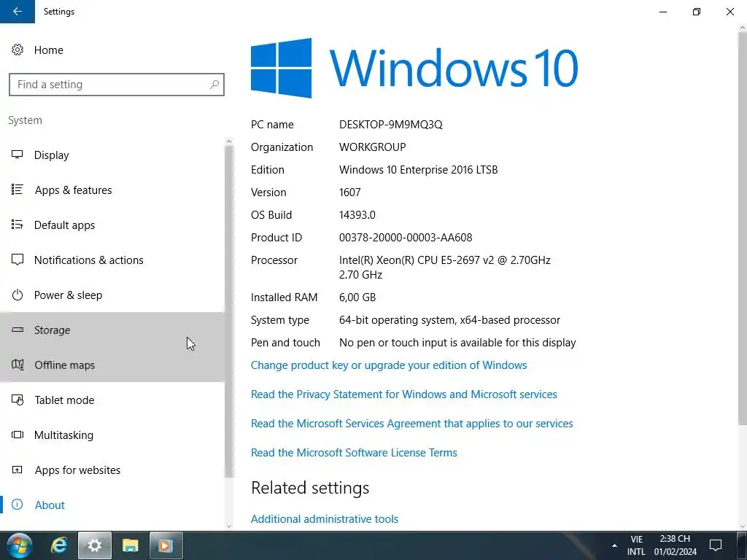
Task: Click the Home gear icon
Action: point(18,50)
